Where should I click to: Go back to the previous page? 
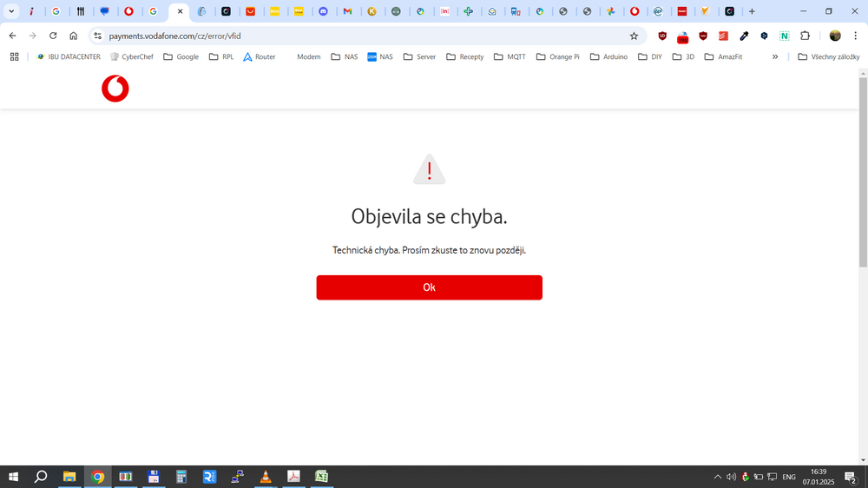click(x=13, y=36)
